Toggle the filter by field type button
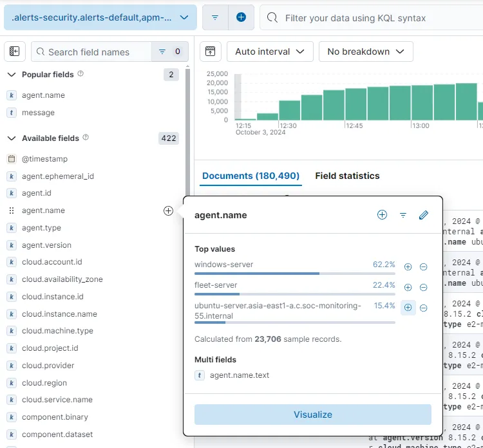 [x=169, y=51]
